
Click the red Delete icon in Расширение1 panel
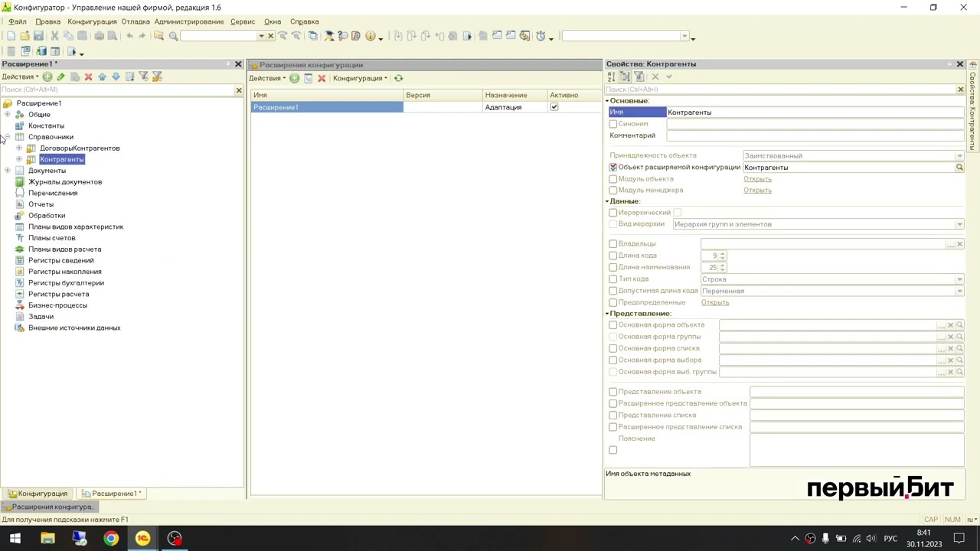88,77
